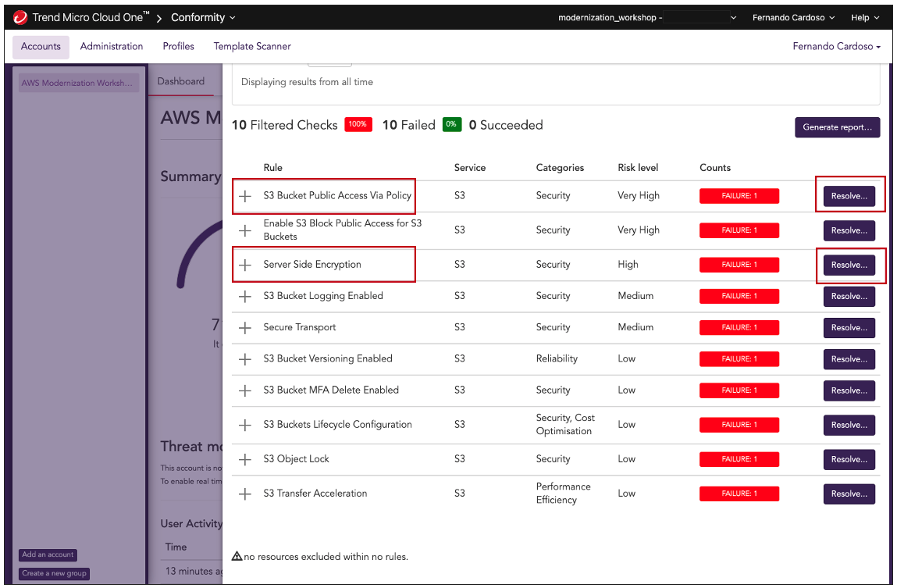
Task: Expand the S3 Buckets Lifecycle Configuration row
Action: tap(245, 425)
